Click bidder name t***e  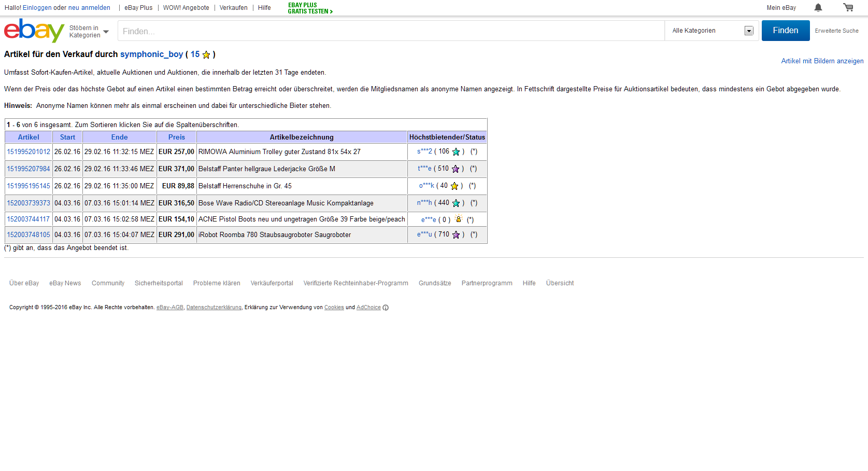pyautogui.click(x=424, y=169)
